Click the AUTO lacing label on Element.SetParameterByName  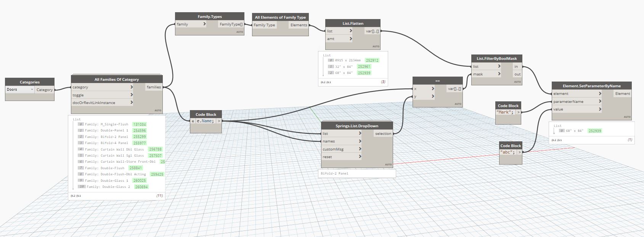click(x=627, y=117)
